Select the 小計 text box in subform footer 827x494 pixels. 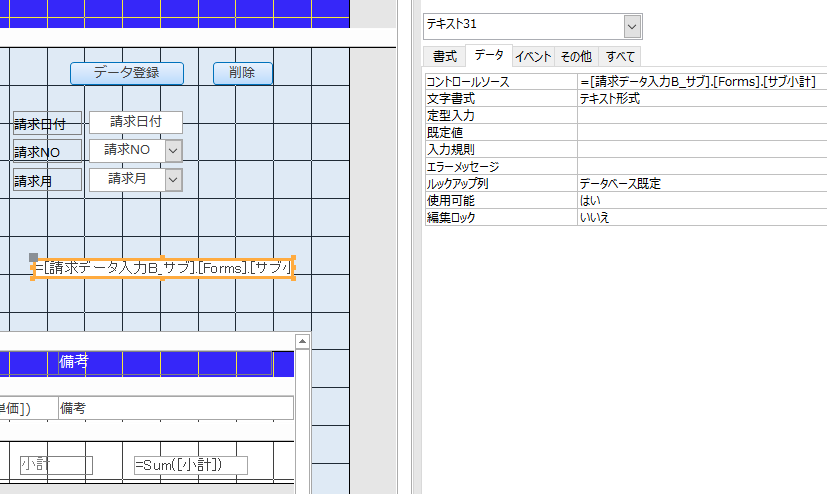click(x=56, y=465)
